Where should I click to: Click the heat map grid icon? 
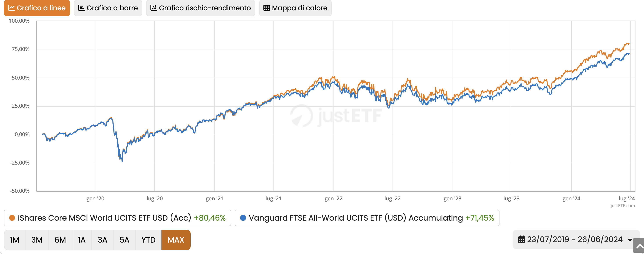click(x=266, y=8)
